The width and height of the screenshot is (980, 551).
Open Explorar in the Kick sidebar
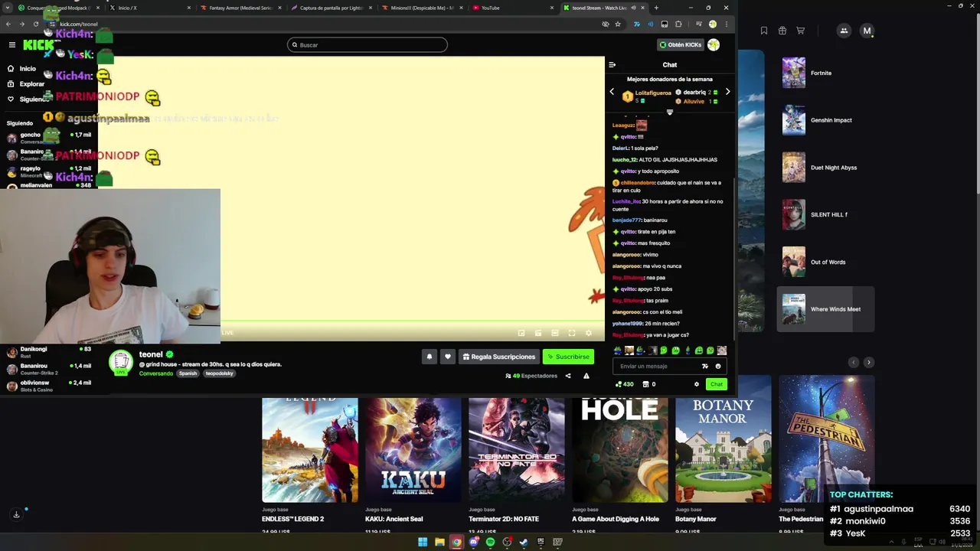(26, 84)
